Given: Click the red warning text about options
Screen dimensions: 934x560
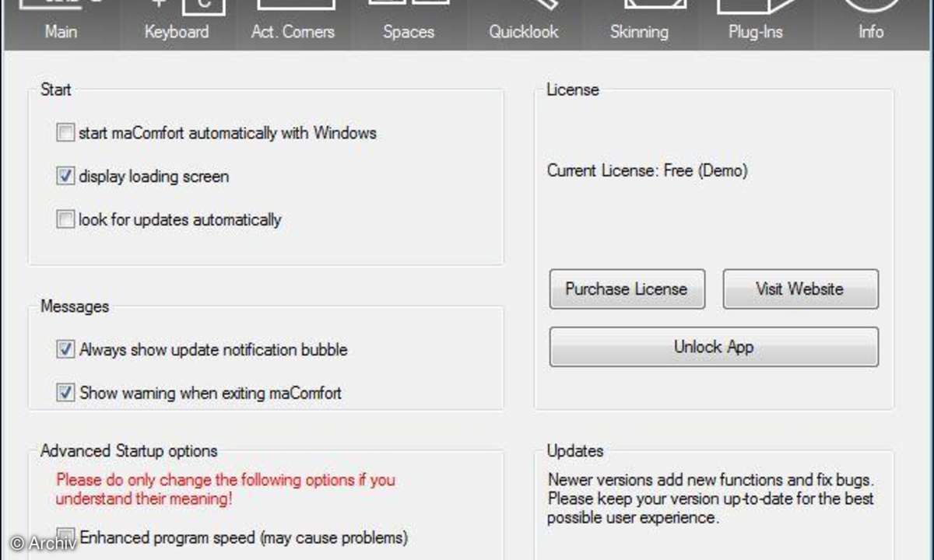Looking at the screenshot, I should (226, 489).
